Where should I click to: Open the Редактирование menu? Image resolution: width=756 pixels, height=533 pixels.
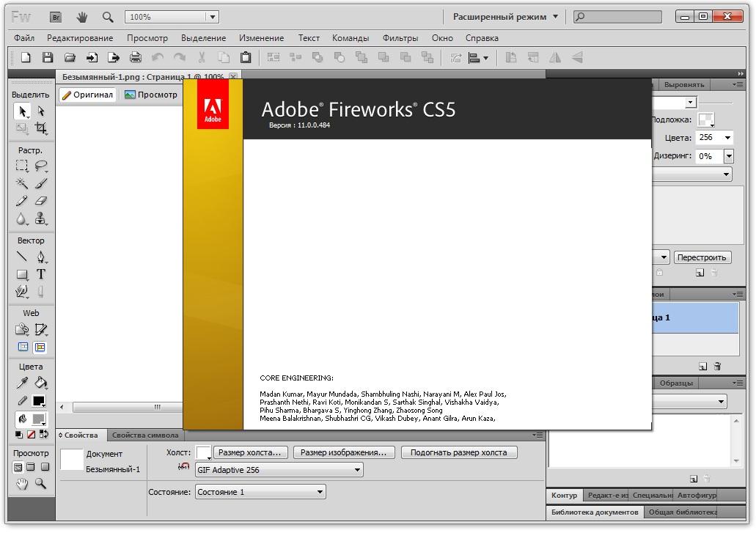[x=80, y=38]
